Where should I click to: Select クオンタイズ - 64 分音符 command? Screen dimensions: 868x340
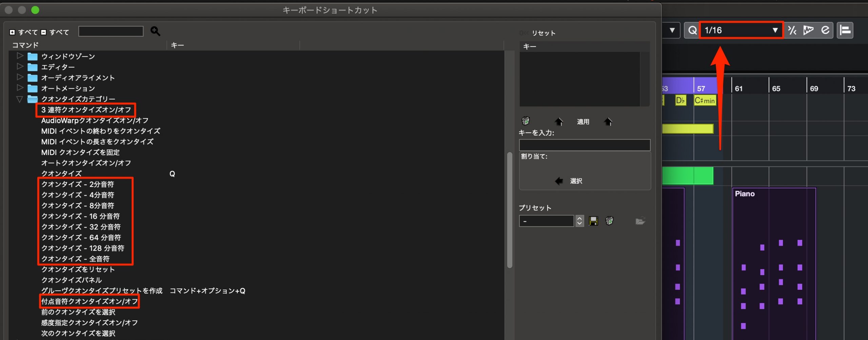click(x=81, y=237)
